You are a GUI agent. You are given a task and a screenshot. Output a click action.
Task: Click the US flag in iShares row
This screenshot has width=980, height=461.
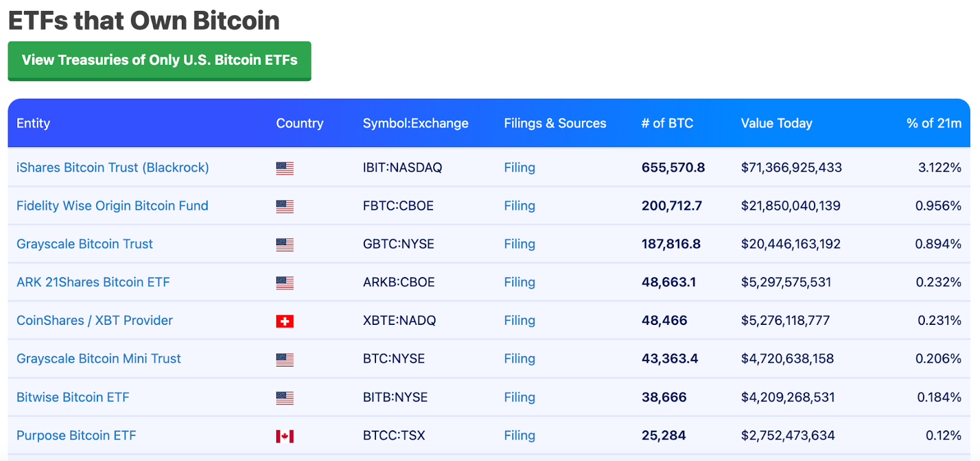tap(285, 168)
